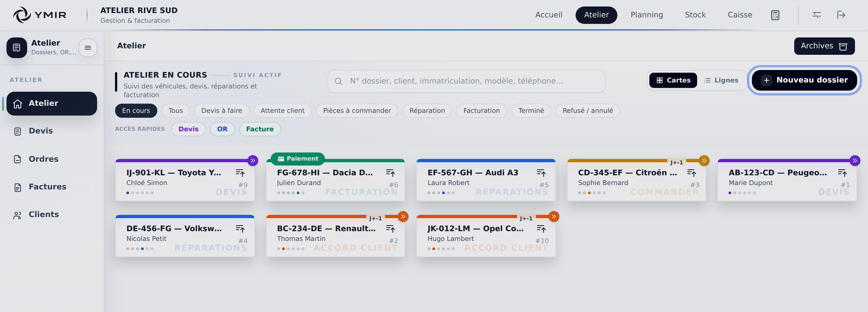Image resolution: width=868 pixels, height=312 pixels.
Task: Filter by Facturation status
Action: click(x=481, y=110)
